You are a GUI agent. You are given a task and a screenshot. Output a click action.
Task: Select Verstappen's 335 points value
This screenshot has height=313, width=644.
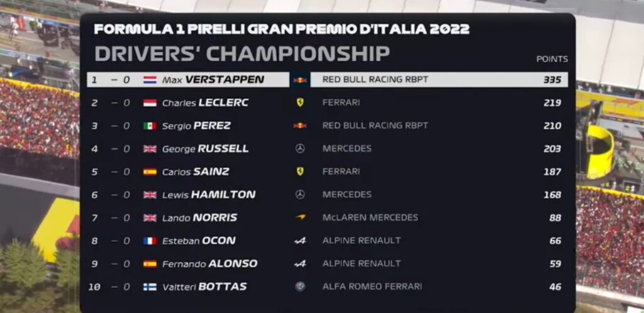pyautogui.click(x=552, y=80)
